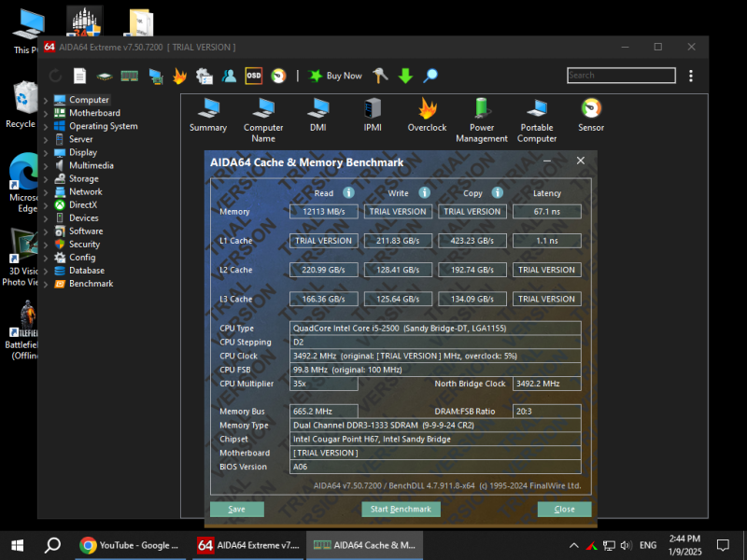Expand the Storage tree node
Viewport: 747px width, 560px height.
46,178
